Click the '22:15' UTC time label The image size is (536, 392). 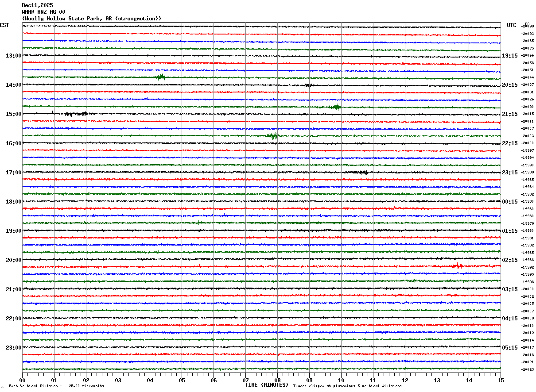[x=510, y=143]
